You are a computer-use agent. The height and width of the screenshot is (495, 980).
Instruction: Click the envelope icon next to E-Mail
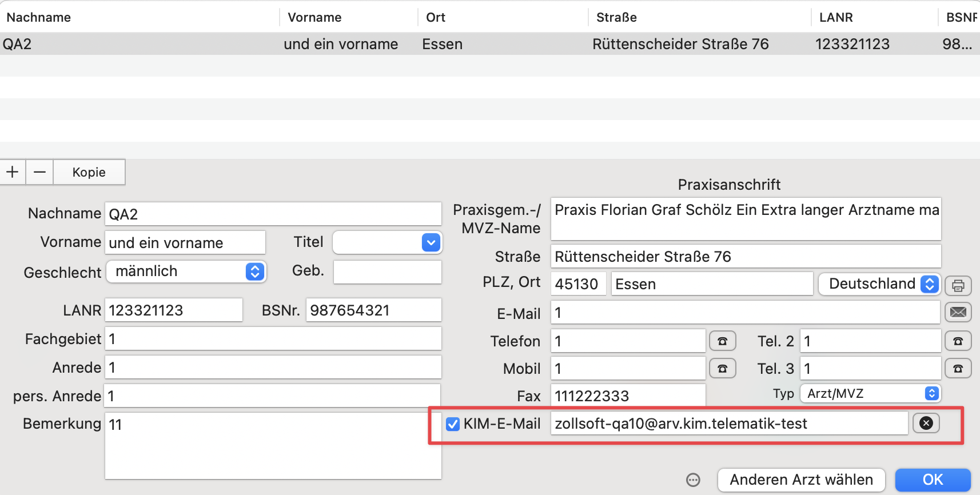(x=958, y=312)
